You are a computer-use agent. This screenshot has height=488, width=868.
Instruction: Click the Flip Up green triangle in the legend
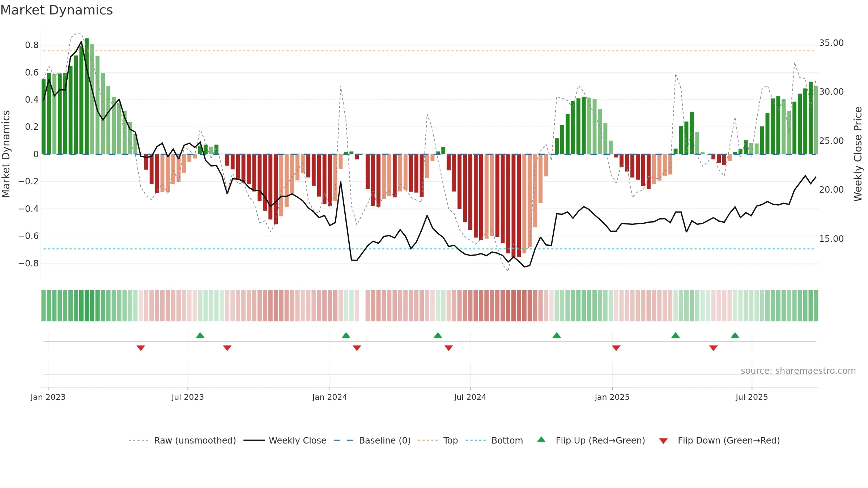tap(541, 440)
